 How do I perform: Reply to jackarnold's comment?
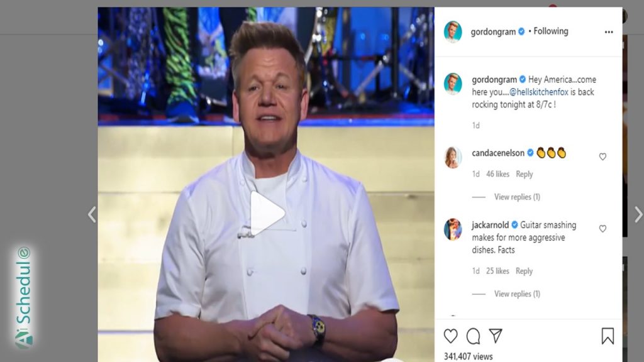[x=524, y=271]
